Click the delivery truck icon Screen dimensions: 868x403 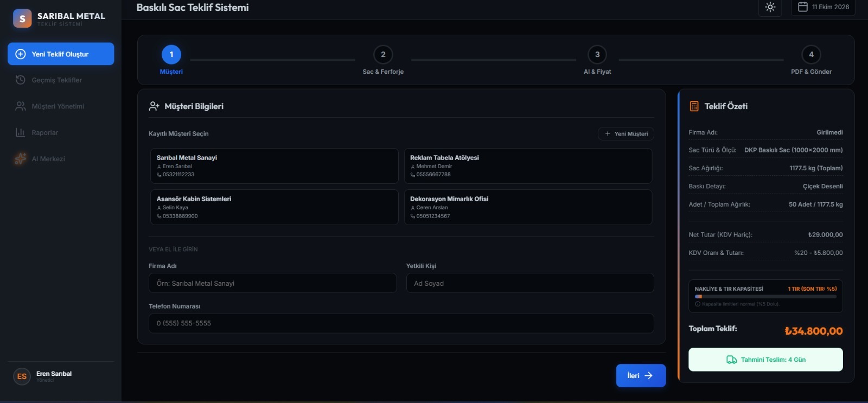[731, 360]
